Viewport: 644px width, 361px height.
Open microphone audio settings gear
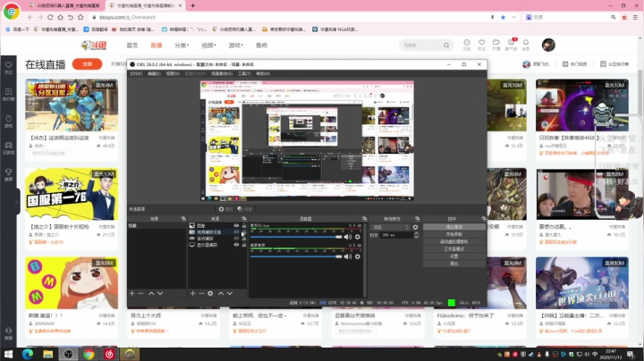357,237
